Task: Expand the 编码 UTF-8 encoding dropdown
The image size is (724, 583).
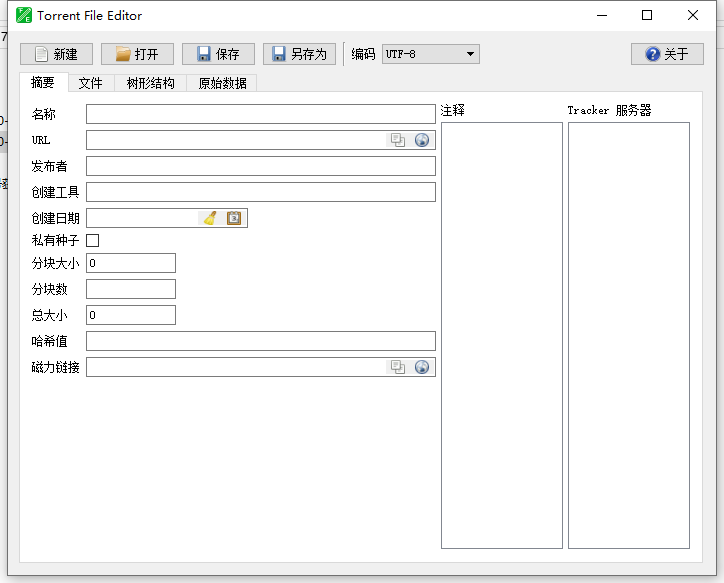Action: (x=430, y=54)
